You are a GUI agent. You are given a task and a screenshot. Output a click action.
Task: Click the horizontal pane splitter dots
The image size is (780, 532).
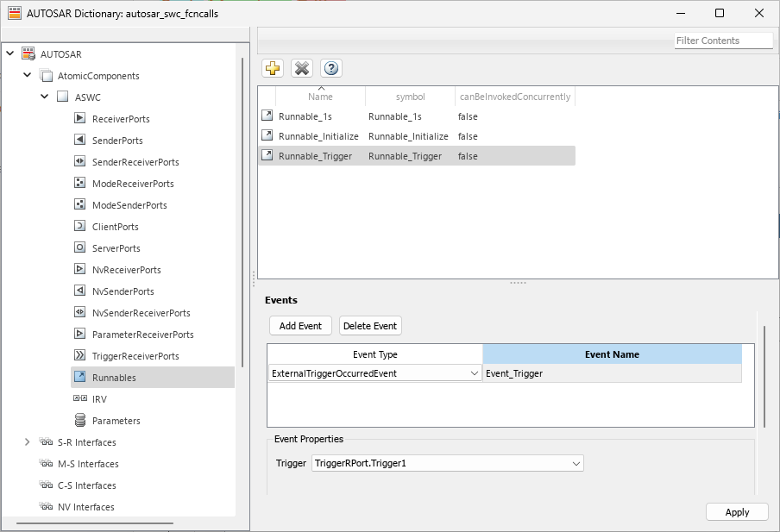[x=518, y=283]
